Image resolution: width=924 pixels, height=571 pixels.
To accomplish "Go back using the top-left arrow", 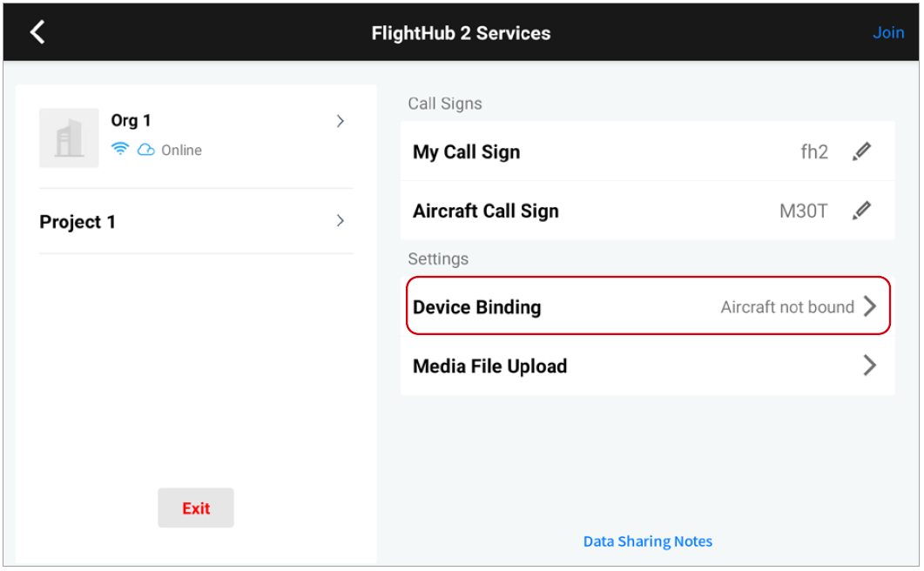I will 37,33.
